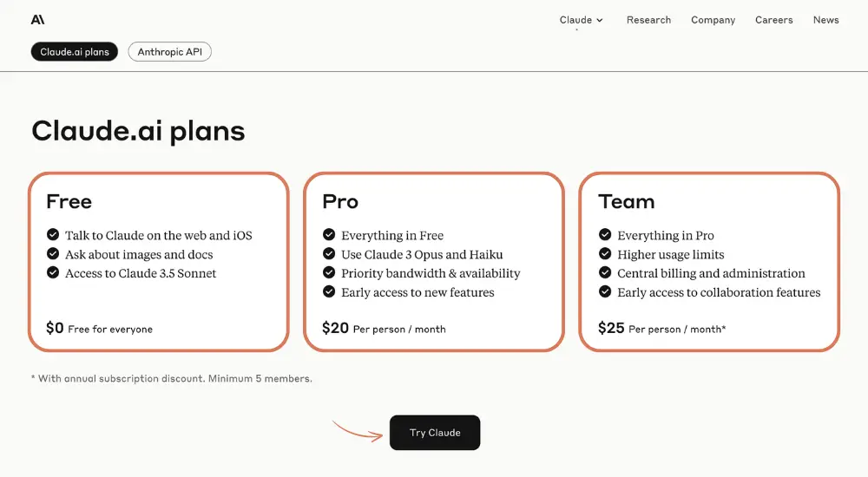The image size is (868, 477).
Task: Click checkmark icon next to 'Everything in Free'
Action: click(x=329, y=235)
